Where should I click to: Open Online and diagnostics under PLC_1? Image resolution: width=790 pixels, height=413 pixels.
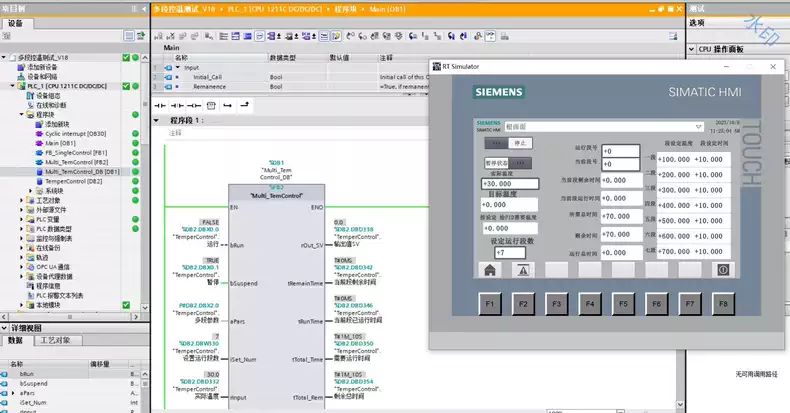click(51, 105)
